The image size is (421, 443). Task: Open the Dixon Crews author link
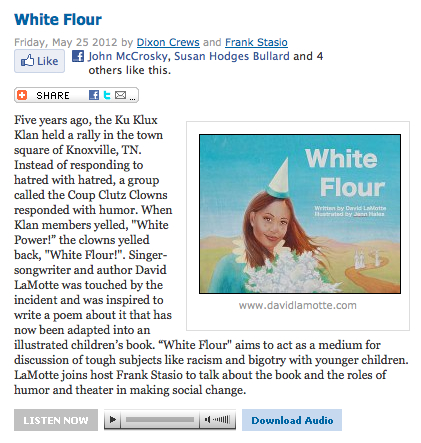(x=168, y=42)
